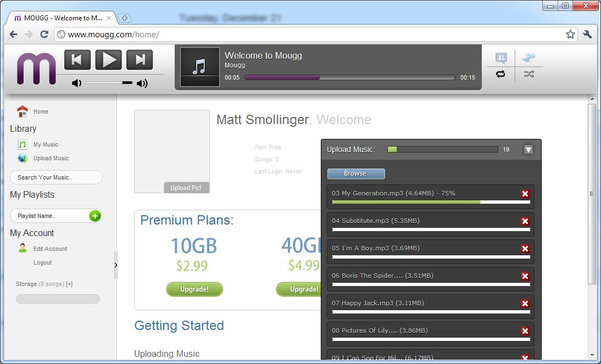Click the Home house icon
This screenshot has height=364, width=601.
23,111
